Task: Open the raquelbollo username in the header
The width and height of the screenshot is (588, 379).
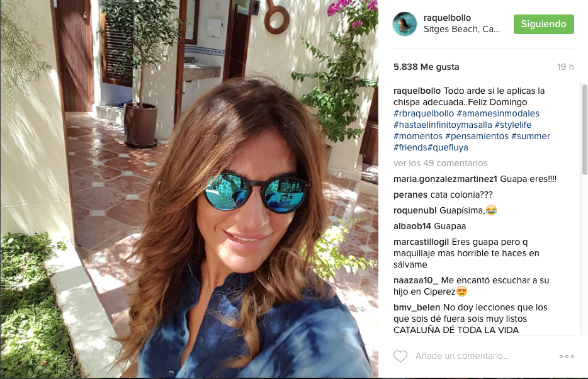Action: (x=447, y=18)
